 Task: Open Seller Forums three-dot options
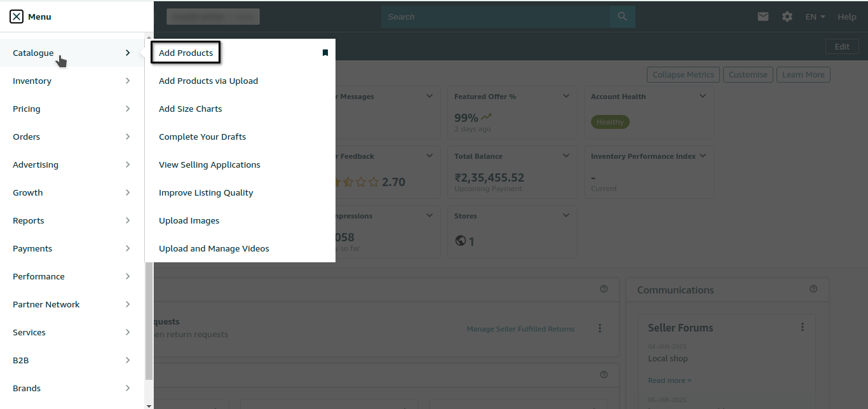click(x=803, y=327)
